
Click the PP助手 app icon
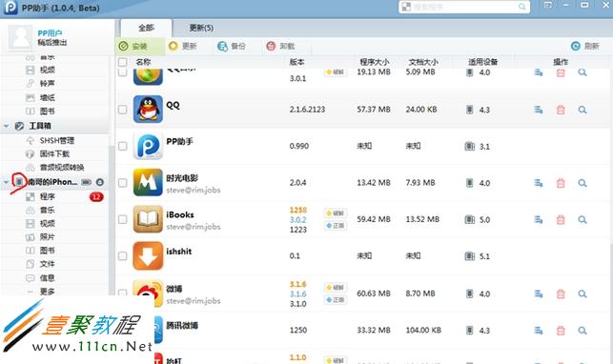coord(148,146)
